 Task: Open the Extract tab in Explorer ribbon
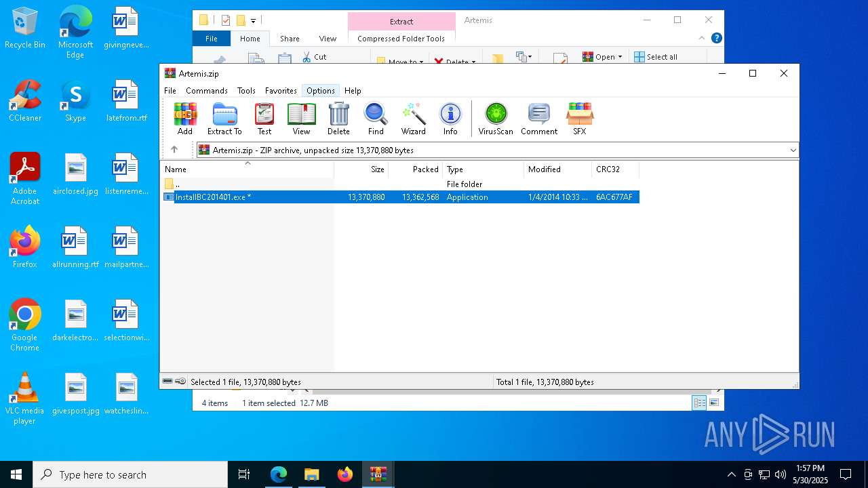[401, 21]
